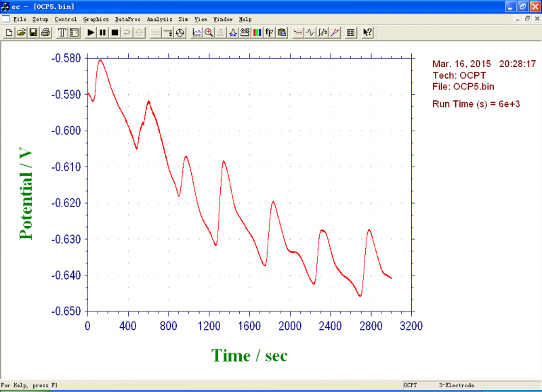
Task: Create a new file with the New icon
Action: 9,32
